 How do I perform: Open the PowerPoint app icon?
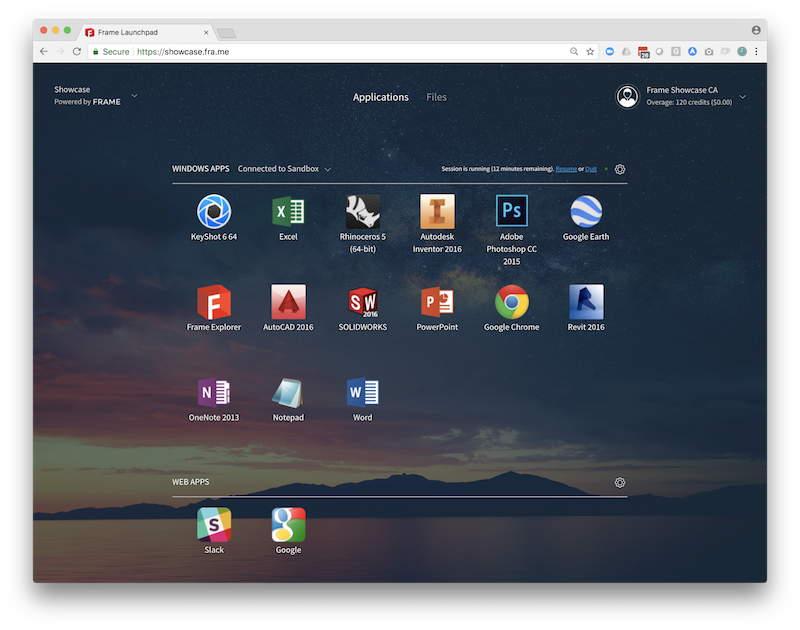(437, 301)
